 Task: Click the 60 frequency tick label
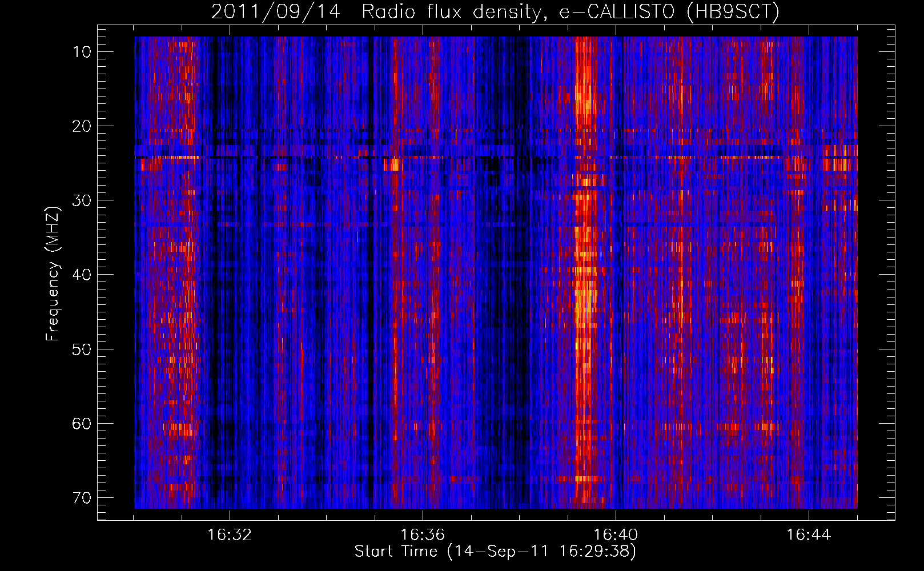(x=82, y=423)
